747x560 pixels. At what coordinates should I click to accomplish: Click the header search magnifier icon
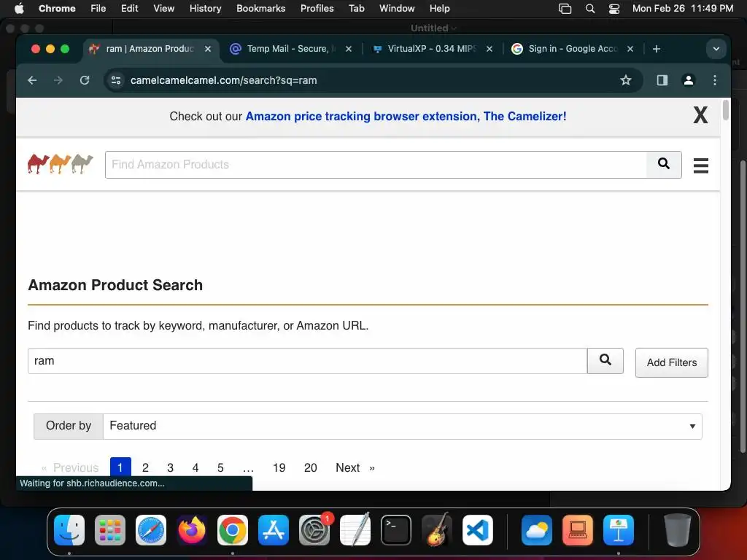coord(663,164)
